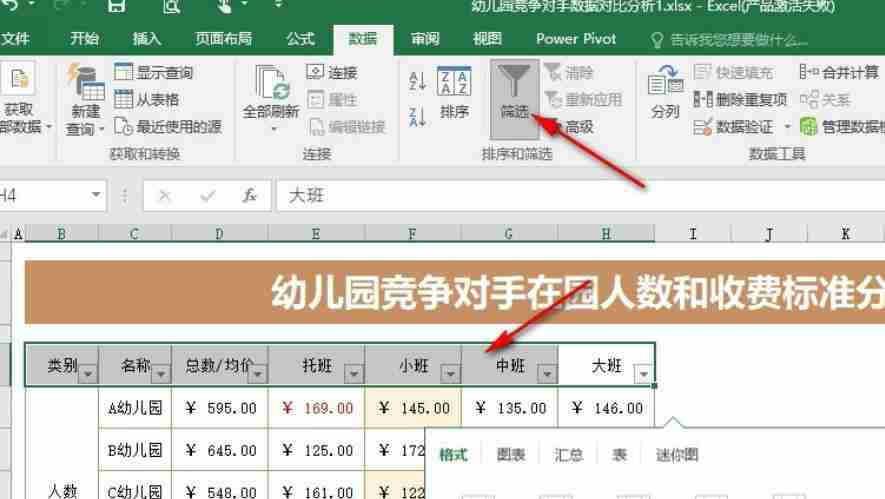Screen dimensions: 885x499
Task: Click the Tell Me search box
Action: click(x=731, y=40)
